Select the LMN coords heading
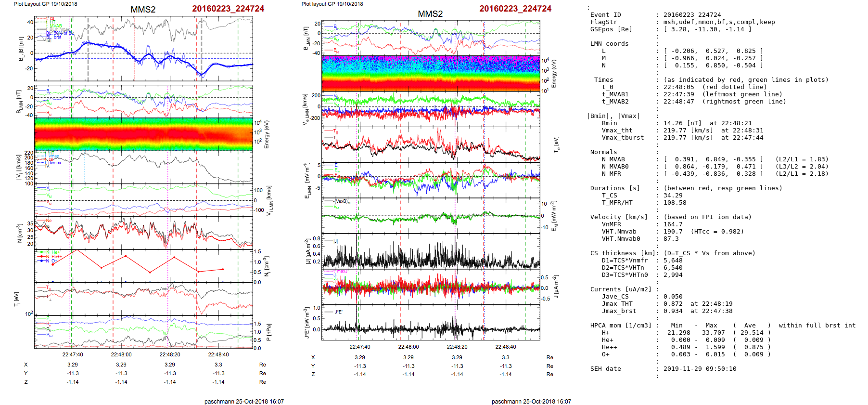 point(609,44)
